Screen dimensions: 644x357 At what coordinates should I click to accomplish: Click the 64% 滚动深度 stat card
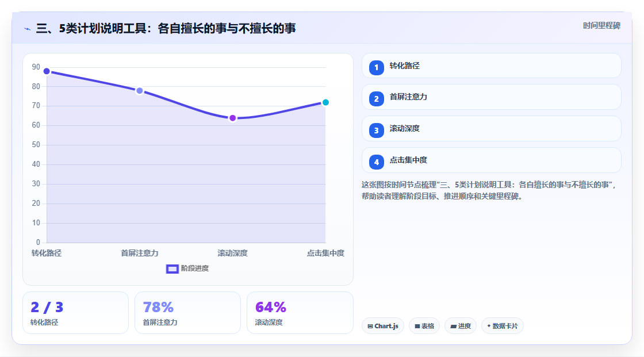300,313
